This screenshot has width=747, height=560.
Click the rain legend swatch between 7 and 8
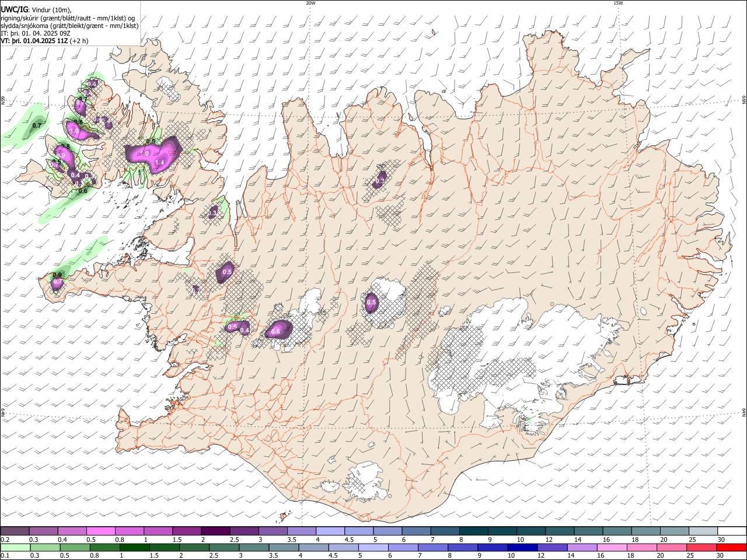point(433,548)
